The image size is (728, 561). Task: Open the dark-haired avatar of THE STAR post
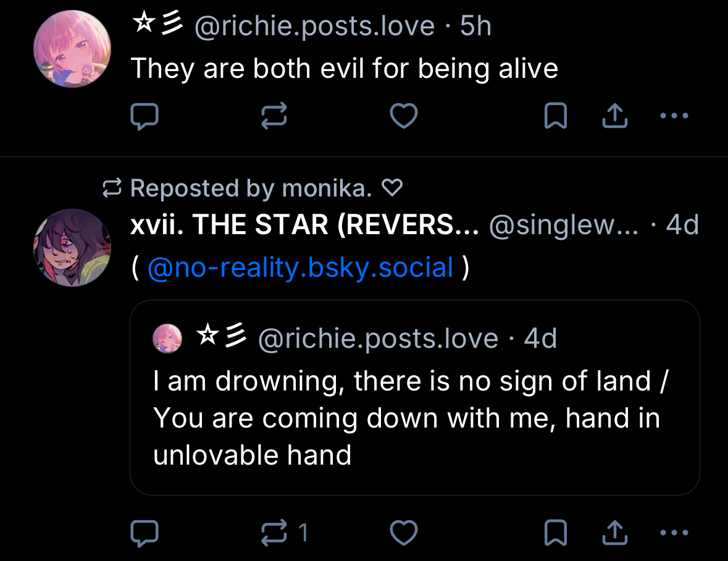pyautogui.click(x=72, y=248)
